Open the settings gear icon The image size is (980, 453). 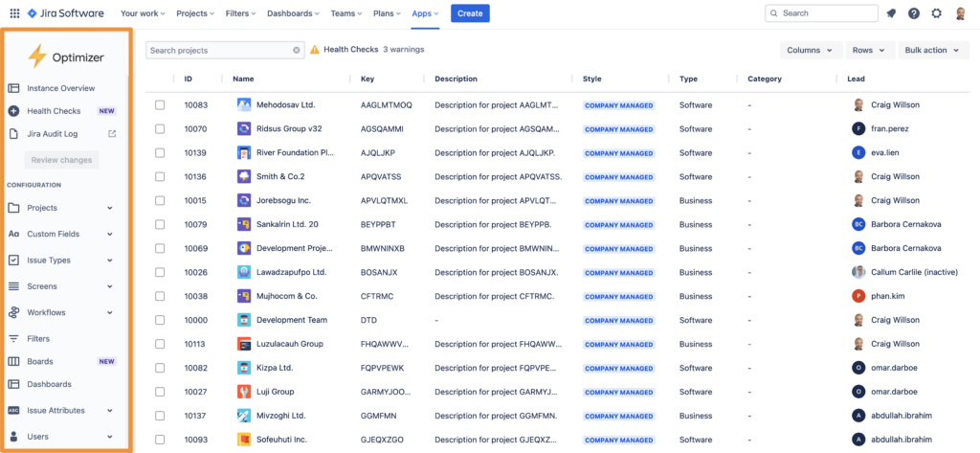tap(936, 13)
